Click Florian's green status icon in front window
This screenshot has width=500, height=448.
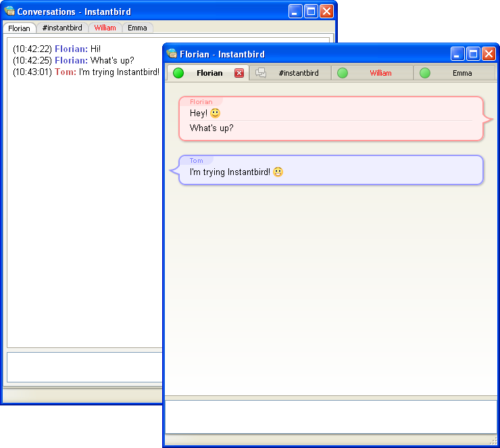[x=178, y=73]
